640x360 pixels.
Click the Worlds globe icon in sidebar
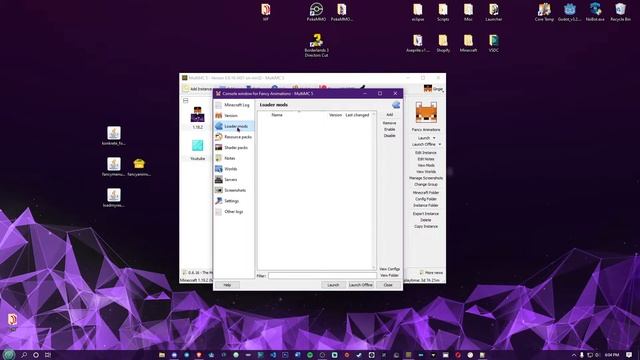(219, 169)
